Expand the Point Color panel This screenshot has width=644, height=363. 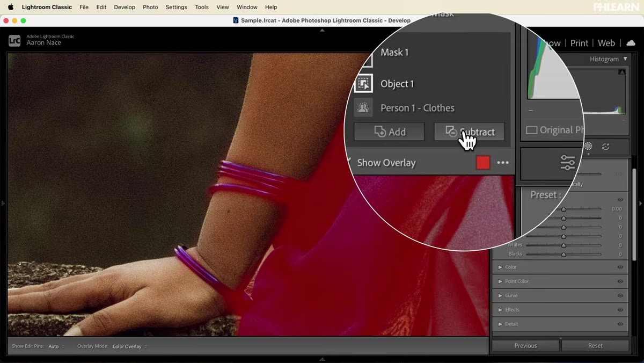500,281
